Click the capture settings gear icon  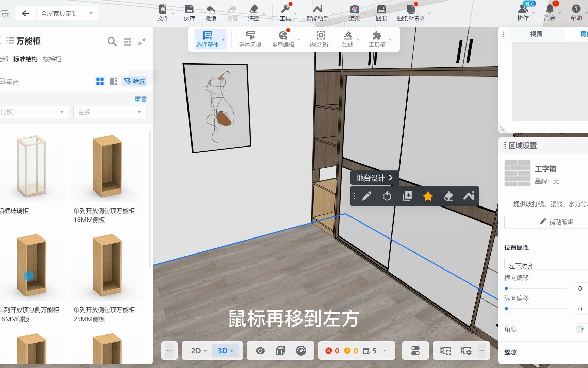[x=466, y=351]
